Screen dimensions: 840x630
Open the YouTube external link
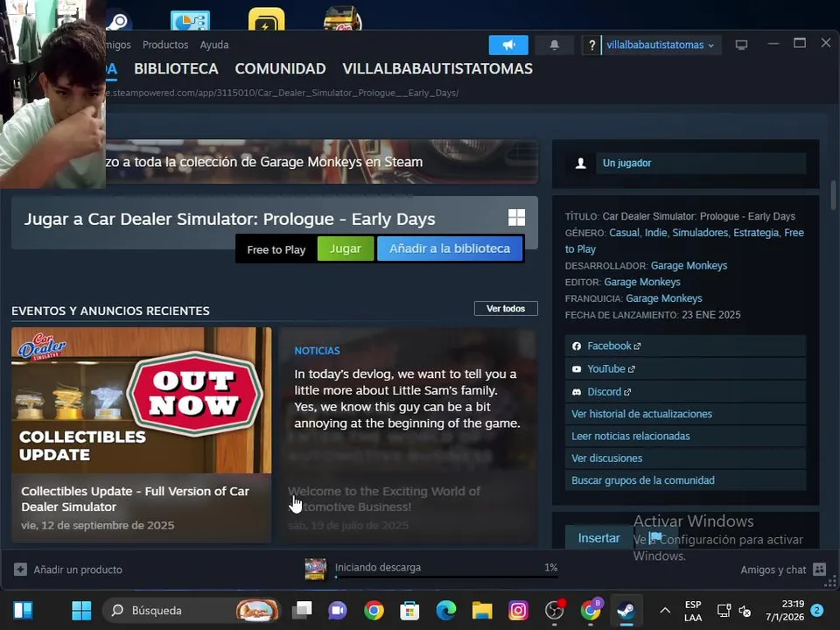coord(685,369)
